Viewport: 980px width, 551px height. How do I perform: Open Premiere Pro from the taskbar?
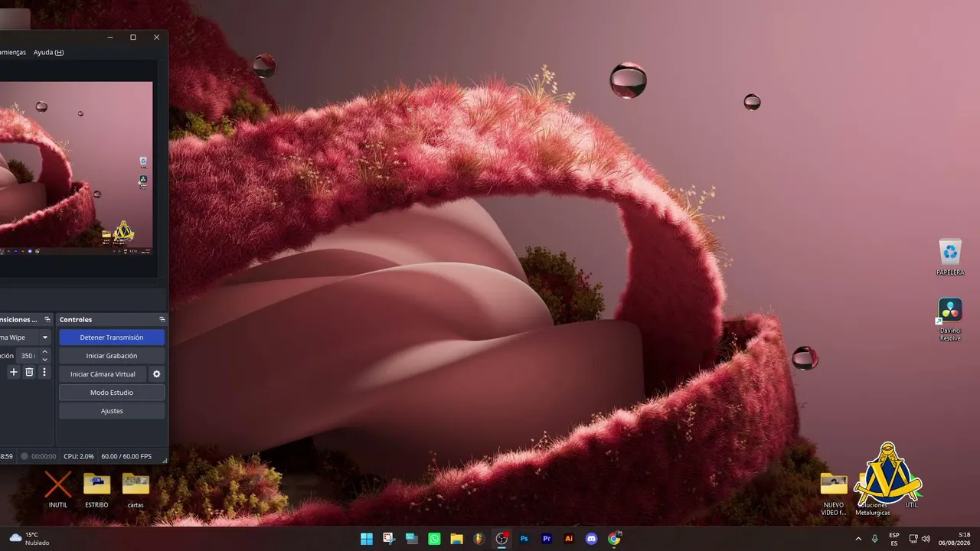[x=547, y=539]
